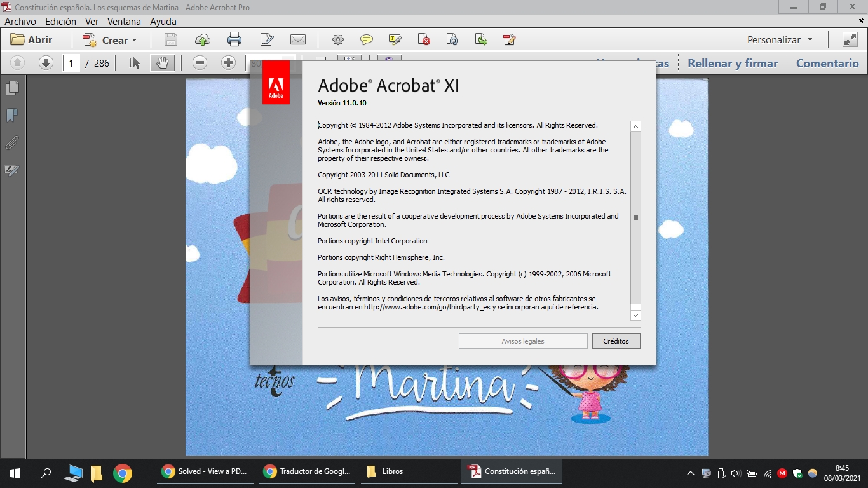Viewport: 868px width, 488px height.
Task: Open the Wi-Fi network tray icon
Action: click(768, 473)
